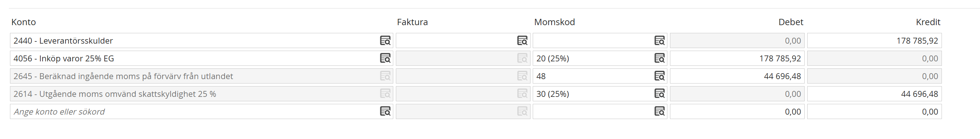980x139 pixels.
Task: Click the Debet field in empty bottom row
Action: [737, 112]
